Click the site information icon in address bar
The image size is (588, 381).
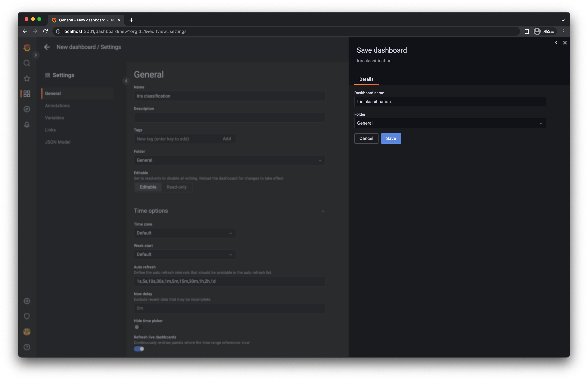point(58,31)
